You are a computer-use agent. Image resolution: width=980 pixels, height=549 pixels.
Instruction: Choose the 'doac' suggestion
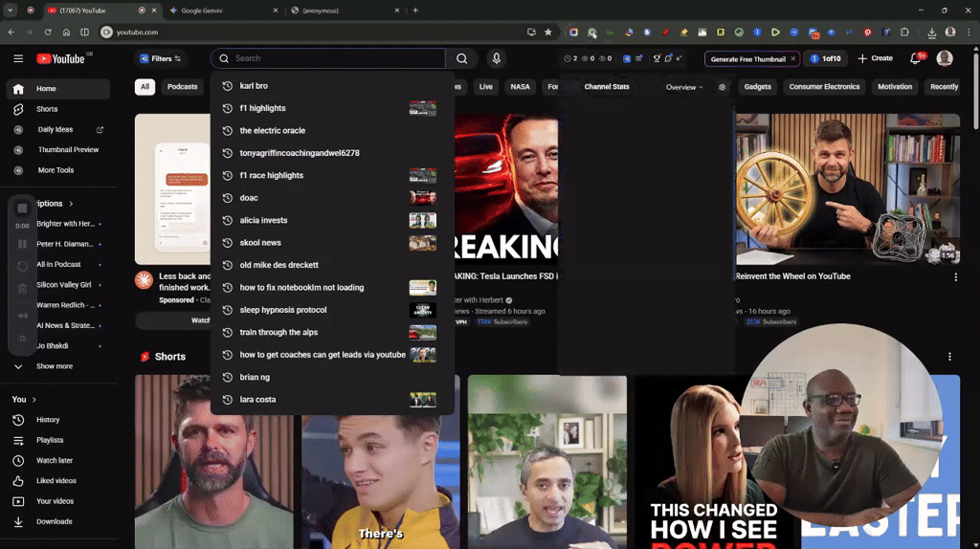pos(332,198)
